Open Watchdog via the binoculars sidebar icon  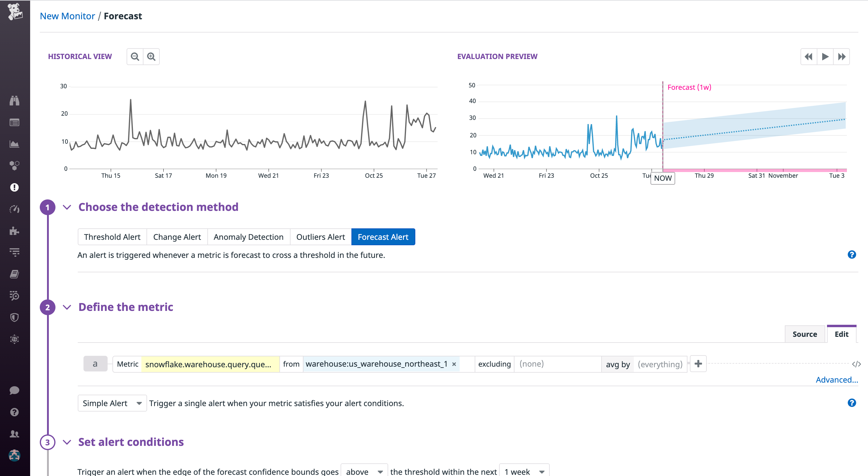[14, 100]
